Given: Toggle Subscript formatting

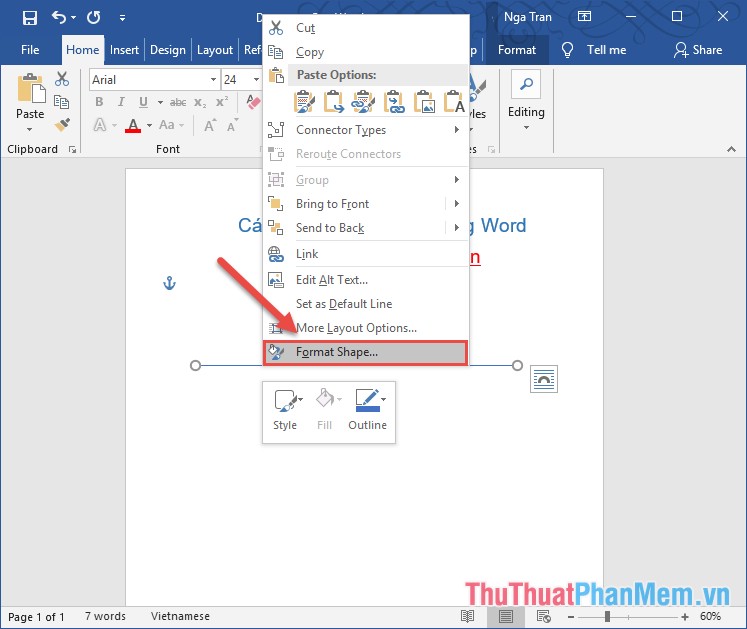Looking at the screenshot, I should pyautogui.click(x=200, y=102).
